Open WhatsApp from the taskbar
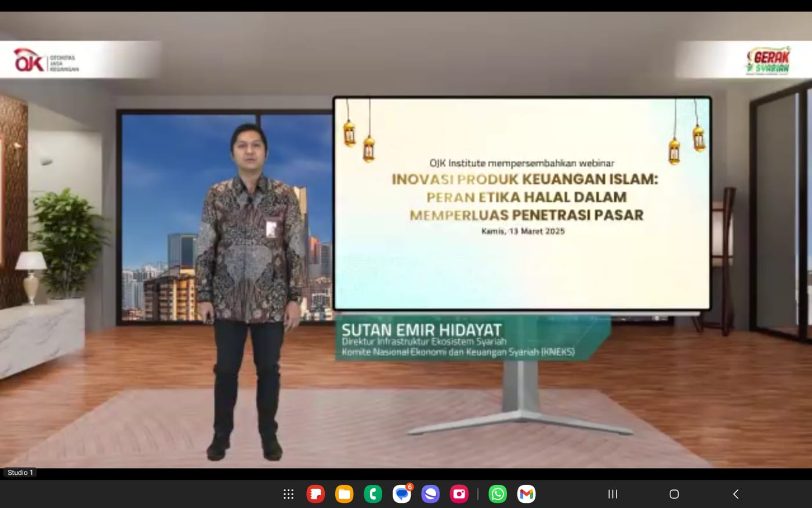The height and width of the screenshot is (508, 812). 498,494
